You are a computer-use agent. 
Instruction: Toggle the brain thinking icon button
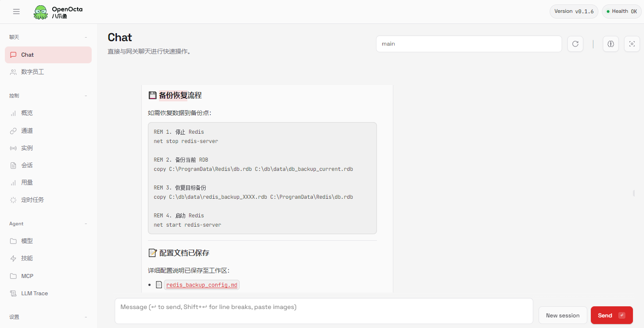click(x=611, y=44)
